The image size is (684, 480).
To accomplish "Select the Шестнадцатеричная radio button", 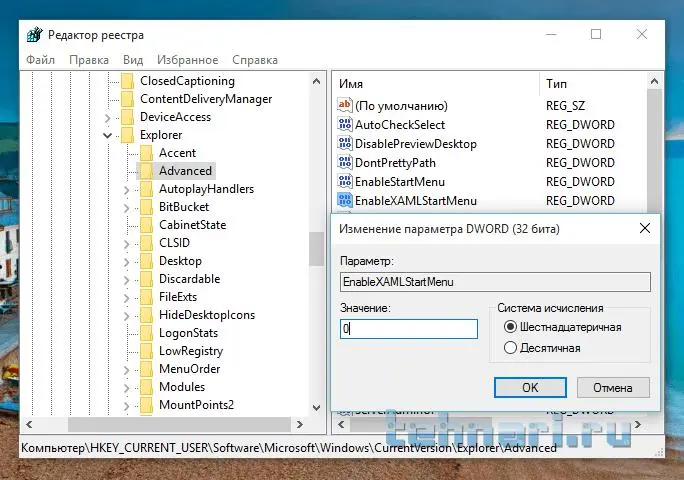I will (x=510, y=327).
